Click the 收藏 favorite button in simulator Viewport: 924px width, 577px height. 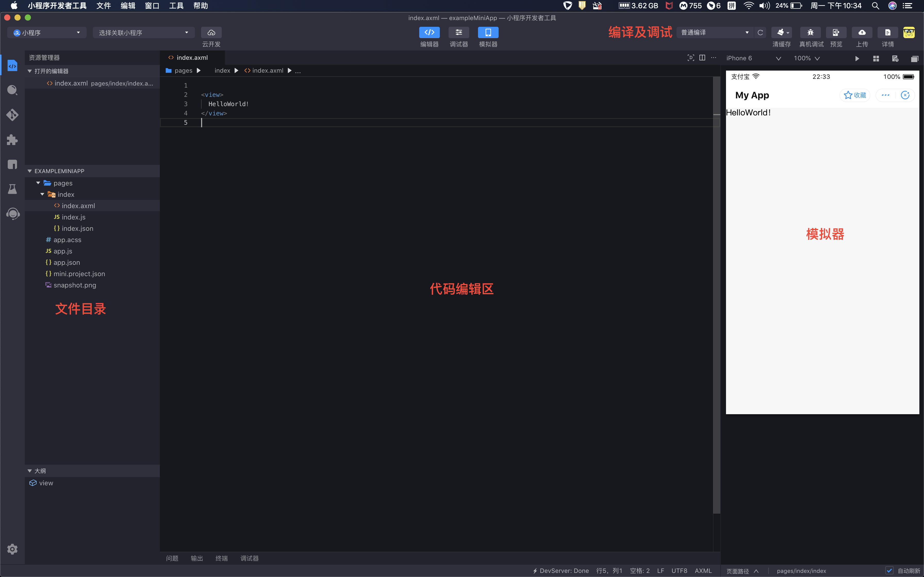coord(854,95)
